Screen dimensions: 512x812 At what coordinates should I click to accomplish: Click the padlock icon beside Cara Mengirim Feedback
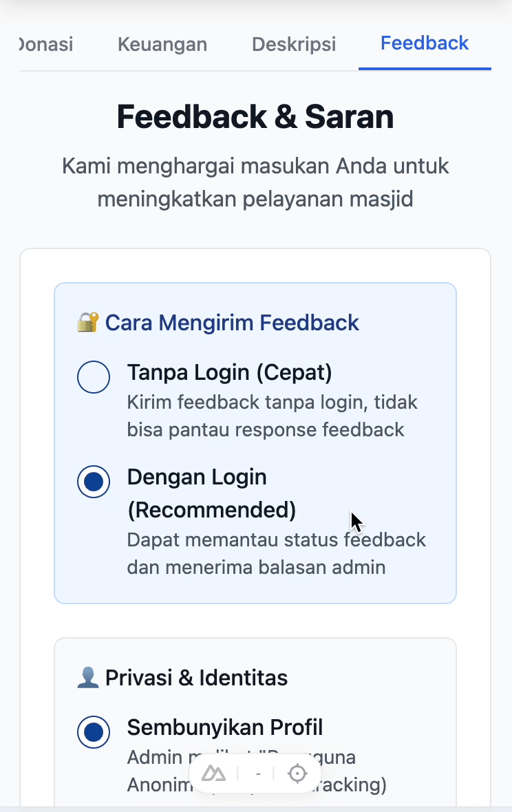tap(87, 322)
